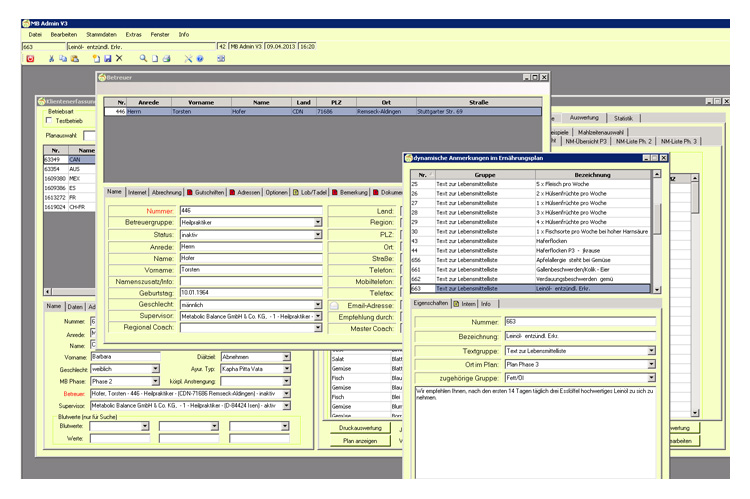Click the Cut scissors icon

click(51, 59)
